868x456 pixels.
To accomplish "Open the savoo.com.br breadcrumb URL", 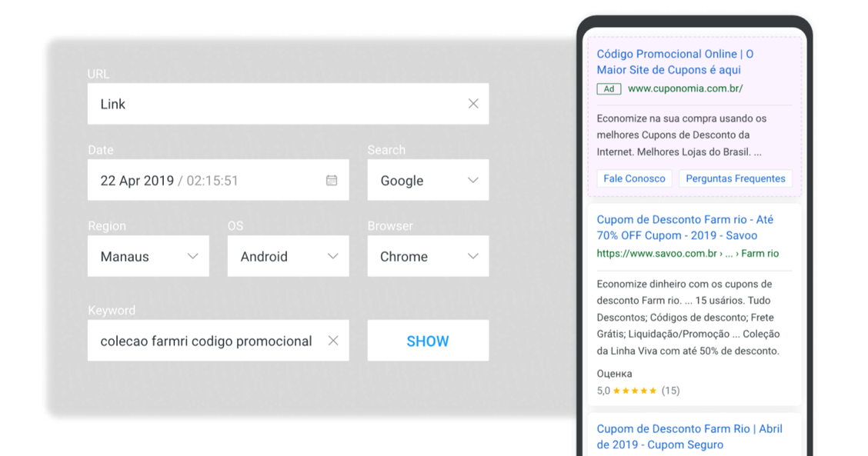I will (x=687, y=254).
